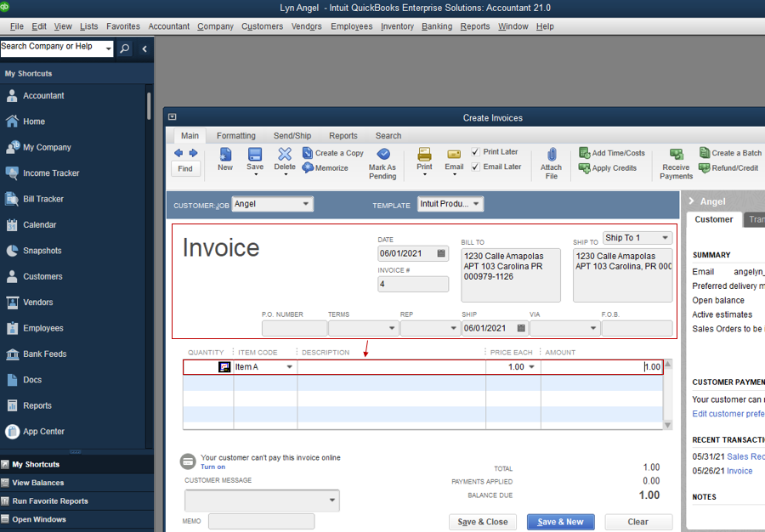The image size is (765, 532).
Task: Switch to the Send/Ship tab
Action: tap(292, 136)
